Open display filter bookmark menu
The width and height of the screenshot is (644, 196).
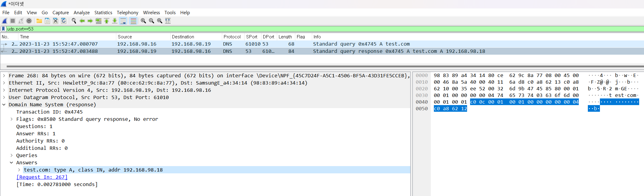tap(3, 29)
